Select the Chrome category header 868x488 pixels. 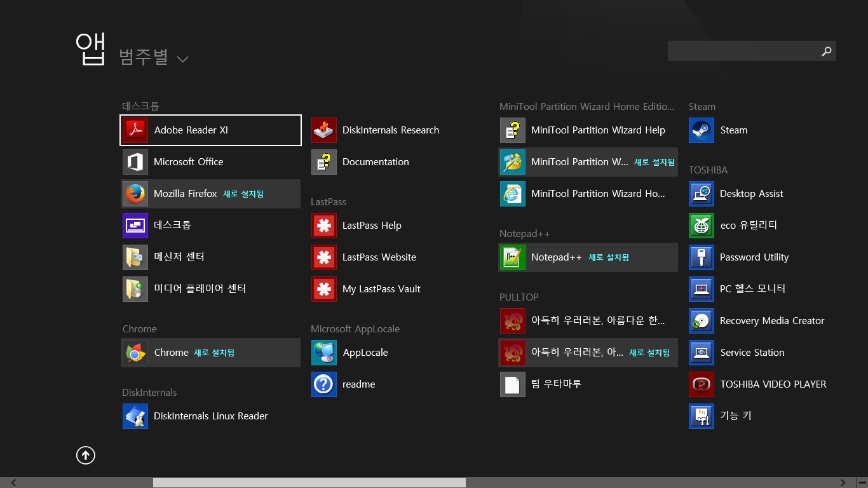[140, 329]
